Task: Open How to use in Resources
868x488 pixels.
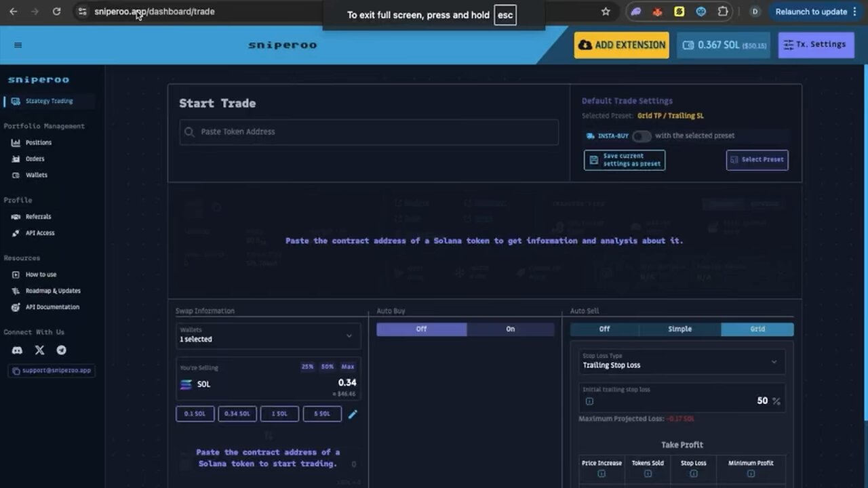Action: coord(41,275)
